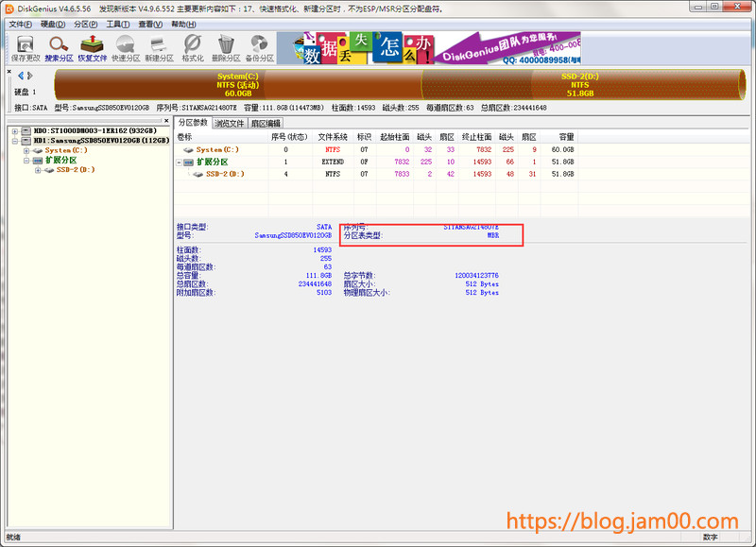The height and width of the screenshot is (547, 756).
Task: Click the 格式化 format icon
Action: coord(192,48)
